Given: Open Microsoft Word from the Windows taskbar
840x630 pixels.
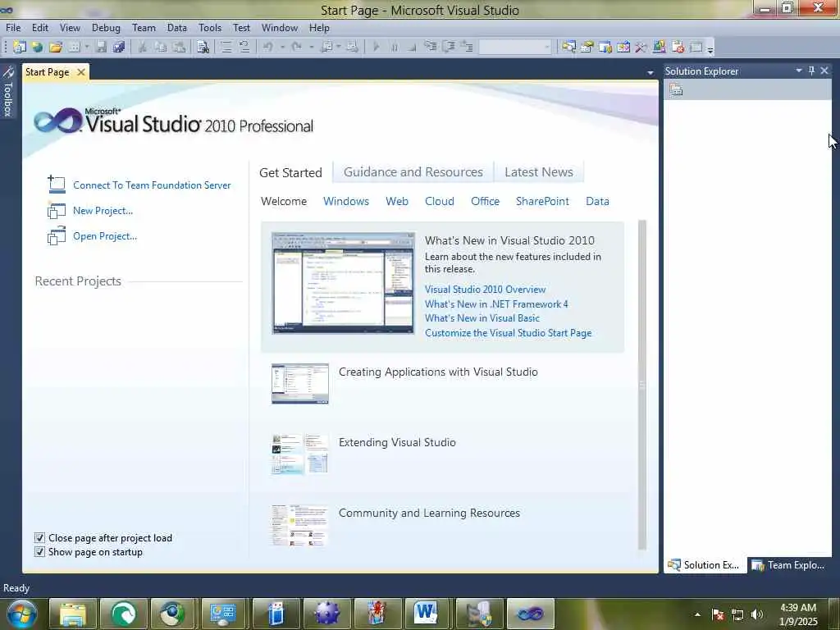Looking at the screenshot, I should (426, 614).
